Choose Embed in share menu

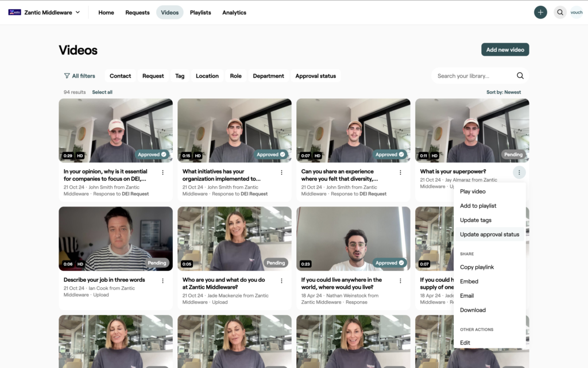(489, 281)
